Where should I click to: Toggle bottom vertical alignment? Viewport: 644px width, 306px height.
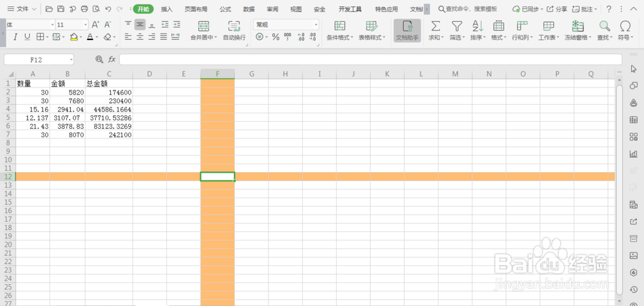152,24
